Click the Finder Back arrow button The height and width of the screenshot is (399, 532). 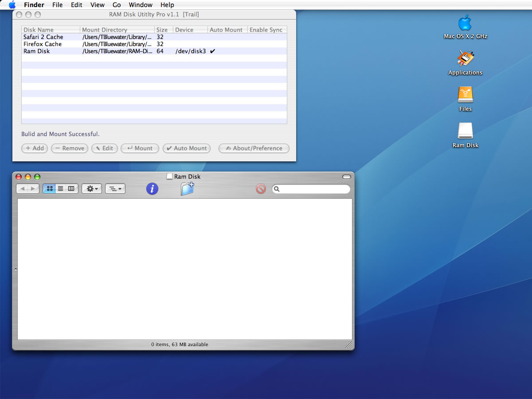point(22,189)
